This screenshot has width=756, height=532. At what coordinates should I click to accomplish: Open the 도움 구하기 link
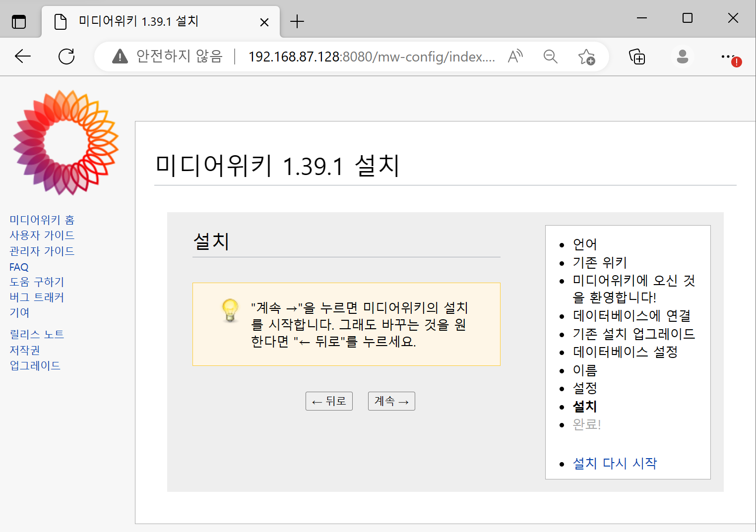[37, 282]
